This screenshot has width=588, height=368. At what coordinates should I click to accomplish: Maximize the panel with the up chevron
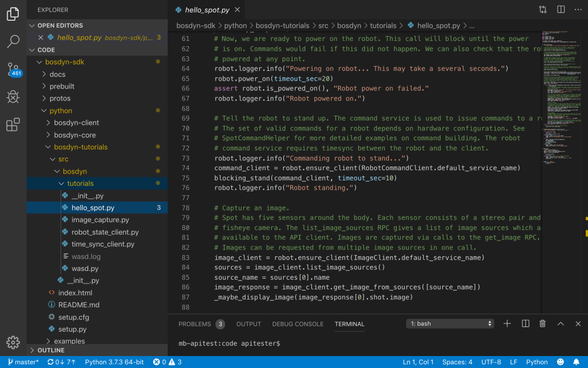pos(560,324)
